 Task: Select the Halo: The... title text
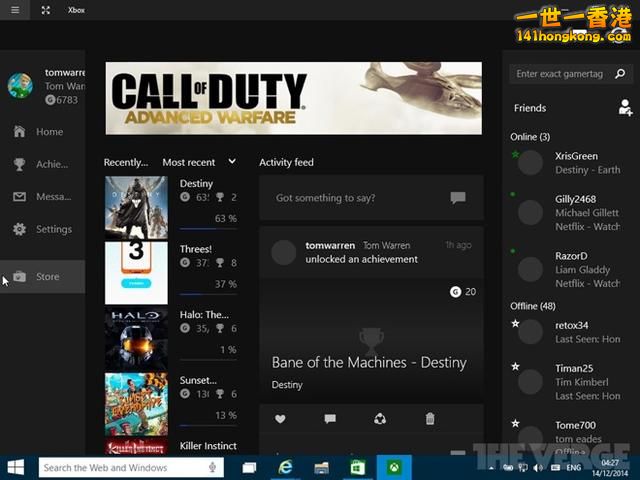coord(204,315)
